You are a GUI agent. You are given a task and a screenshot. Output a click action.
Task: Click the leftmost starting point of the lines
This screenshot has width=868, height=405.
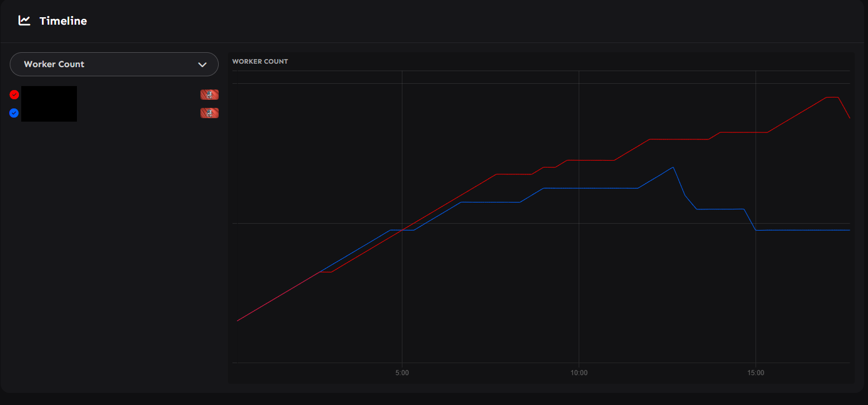(x=238, y=321)
